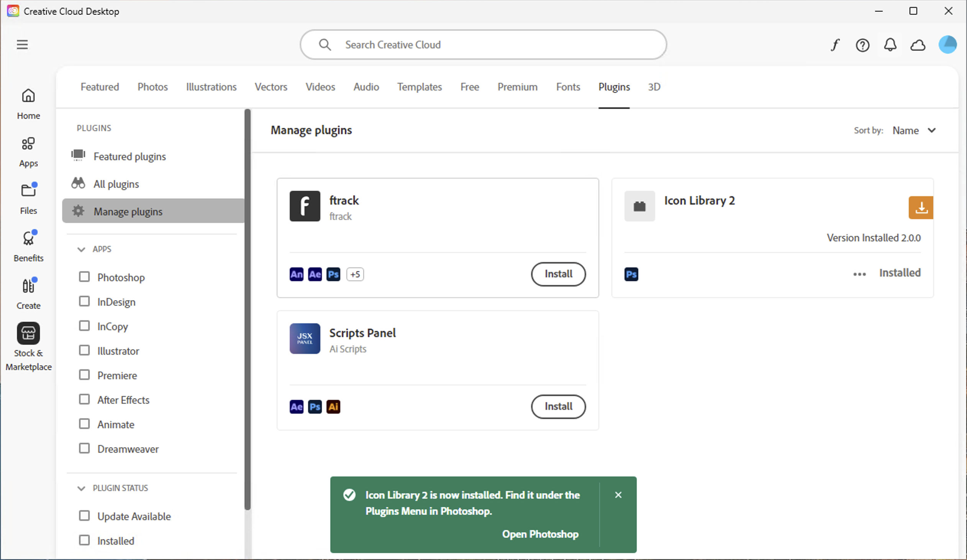967x560 pixels.
Task: Switch to the Illustrations tab
Action: click(211, 87)
